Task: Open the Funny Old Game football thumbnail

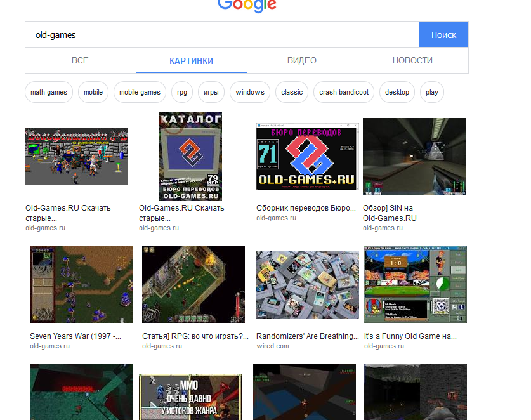Action: 416,284
